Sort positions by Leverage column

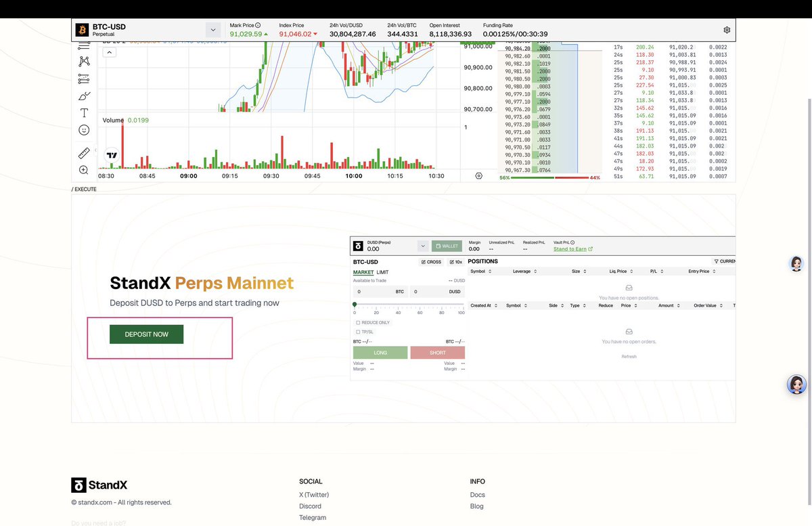click(524, 271)
